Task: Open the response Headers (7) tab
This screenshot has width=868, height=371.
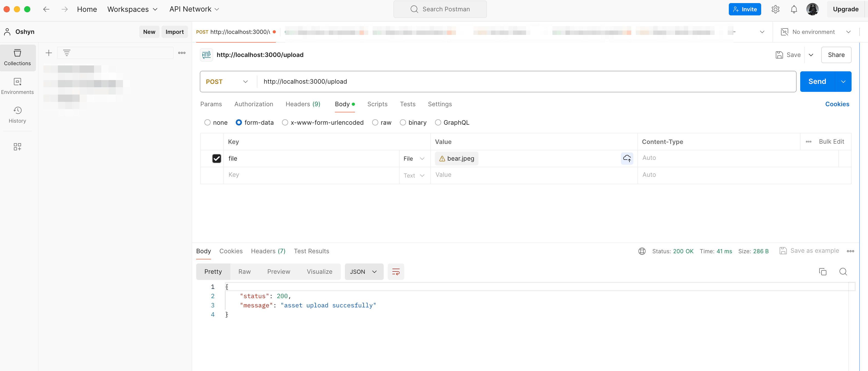Action: pyautogui.click(x=268, y=251)
